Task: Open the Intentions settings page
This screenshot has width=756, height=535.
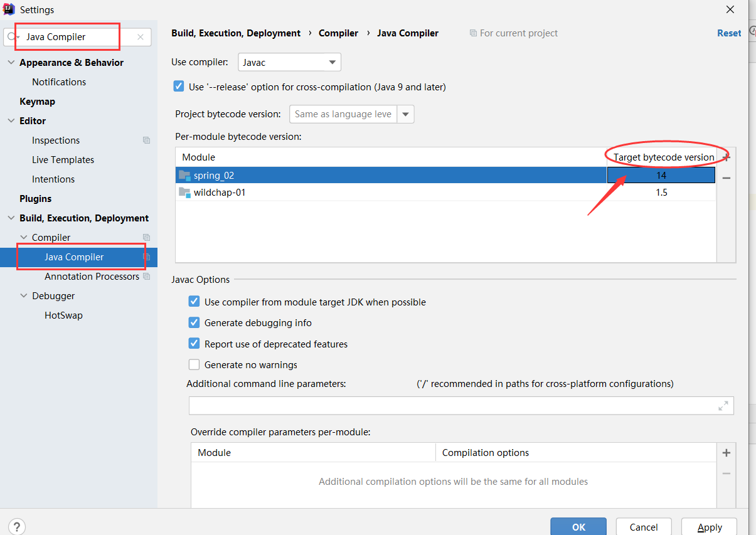Action: tap(53, 179)
